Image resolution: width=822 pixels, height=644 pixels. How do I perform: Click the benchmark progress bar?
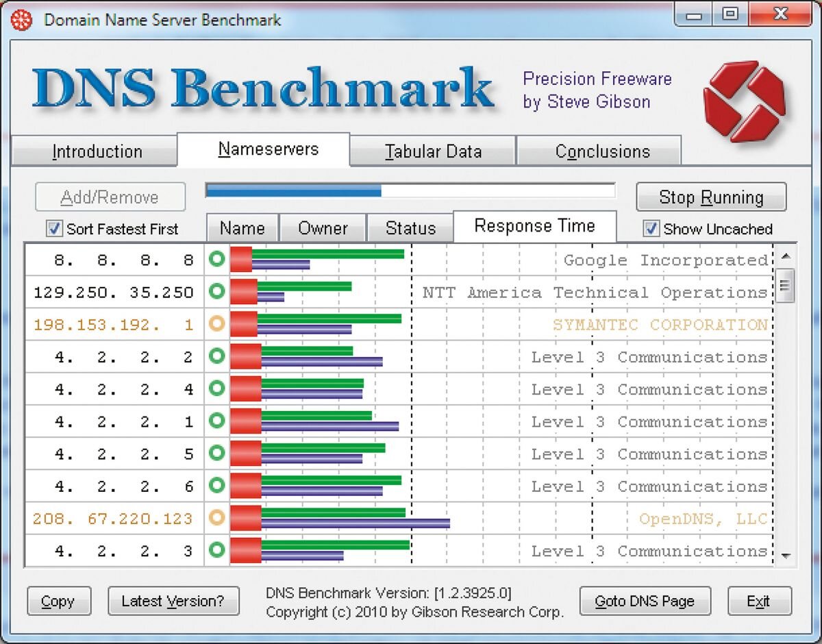point(410,190)
